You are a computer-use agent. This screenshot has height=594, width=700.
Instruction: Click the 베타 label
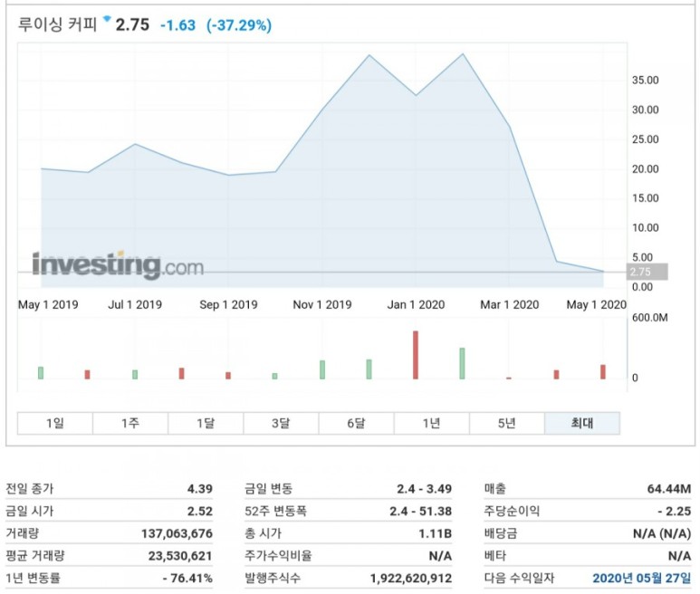[x=495, y=556]
